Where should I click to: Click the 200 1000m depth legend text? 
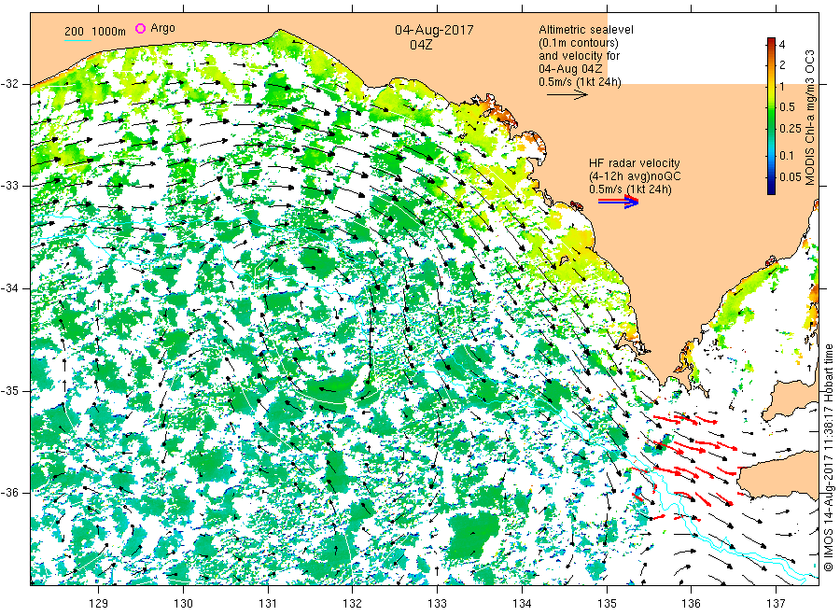pos(95,32)
